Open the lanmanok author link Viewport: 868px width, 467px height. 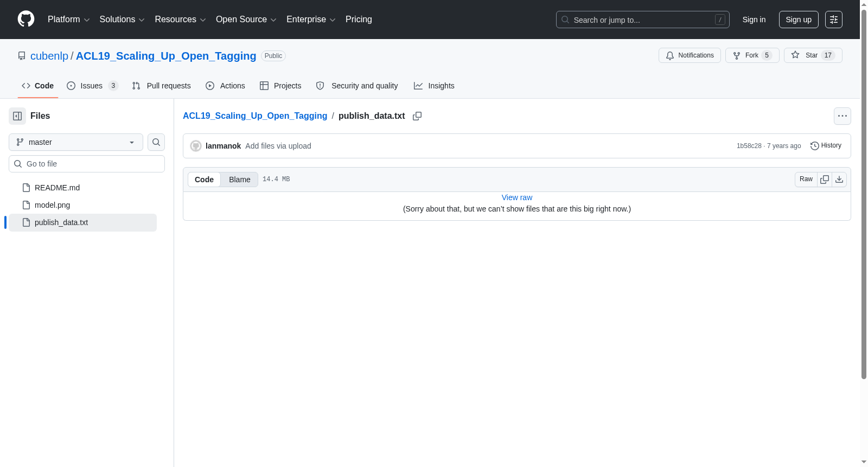coord(223,146)
